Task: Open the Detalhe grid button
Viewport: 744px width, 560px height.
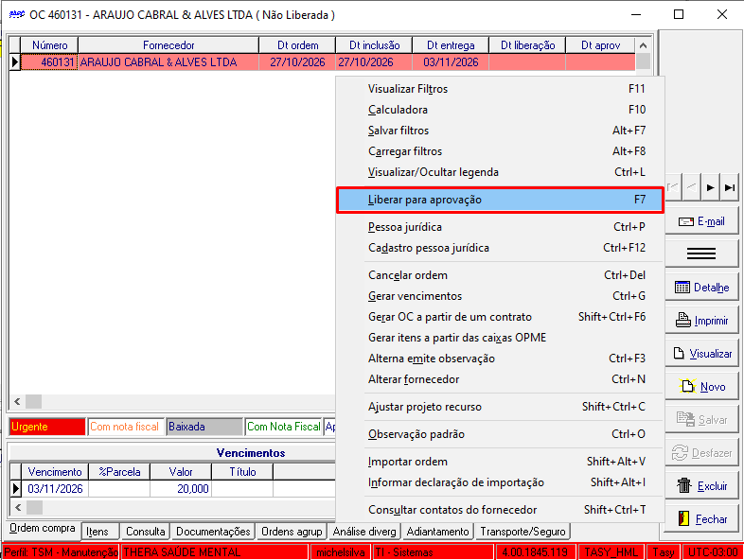Action: pyautogui.click(x=701, y=288)
